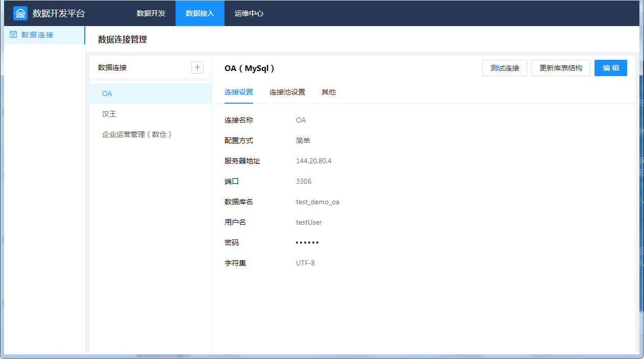Image resolution: width=644 pixels, height=359 pixels.
Task: Click the cloud logo icon of the platform
Action: point(20,13)
